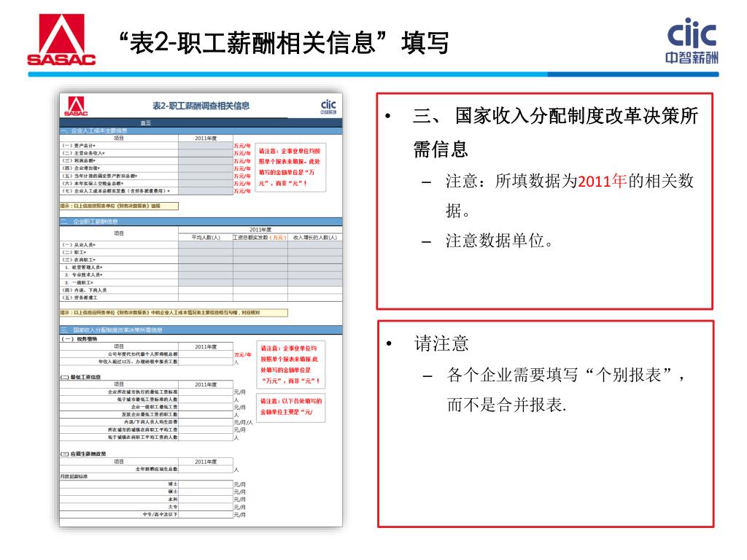Viewport: 747px width, 560px height.
Task: Select the subsection heading (三)应届生薪酬政策
Action: 83,454
